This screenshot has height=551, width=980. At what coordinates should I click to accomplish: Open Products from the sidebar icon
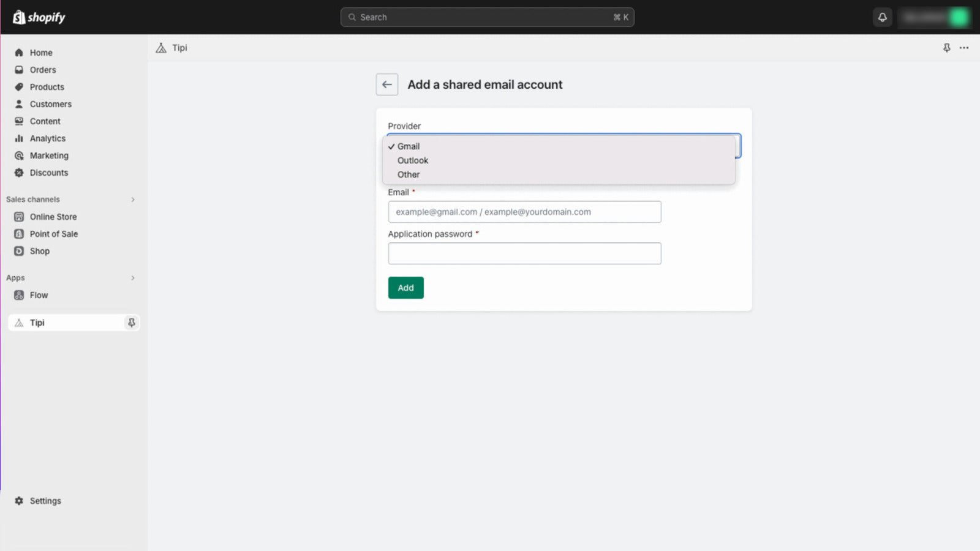pyautogui.click(x=19, y=87)
